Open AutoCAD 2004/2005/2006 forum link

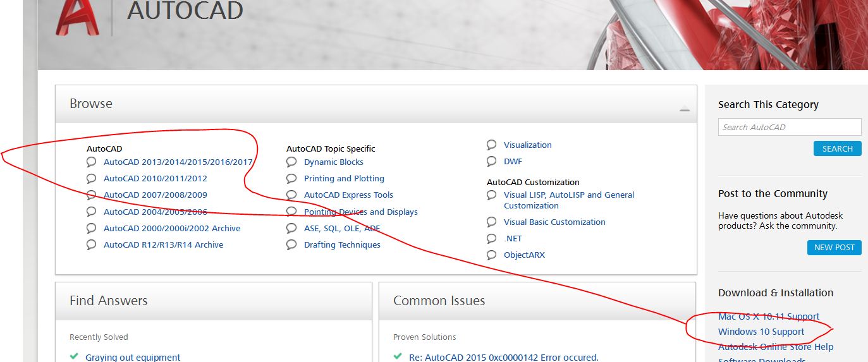click(156, 212)
